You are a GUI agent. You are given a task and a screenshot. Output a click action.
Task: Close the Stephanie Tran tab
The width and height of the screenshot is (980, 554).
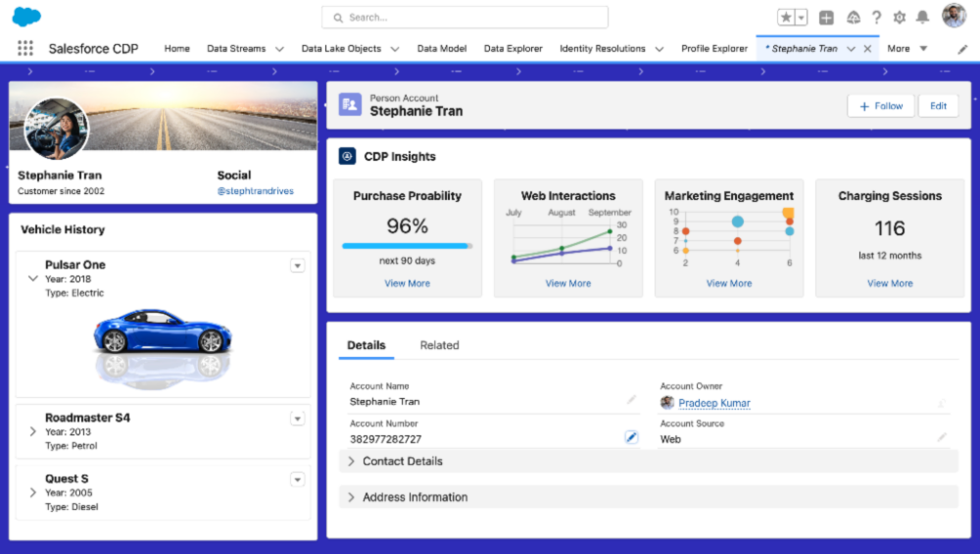pyautogui.click(x=867, y=49)
